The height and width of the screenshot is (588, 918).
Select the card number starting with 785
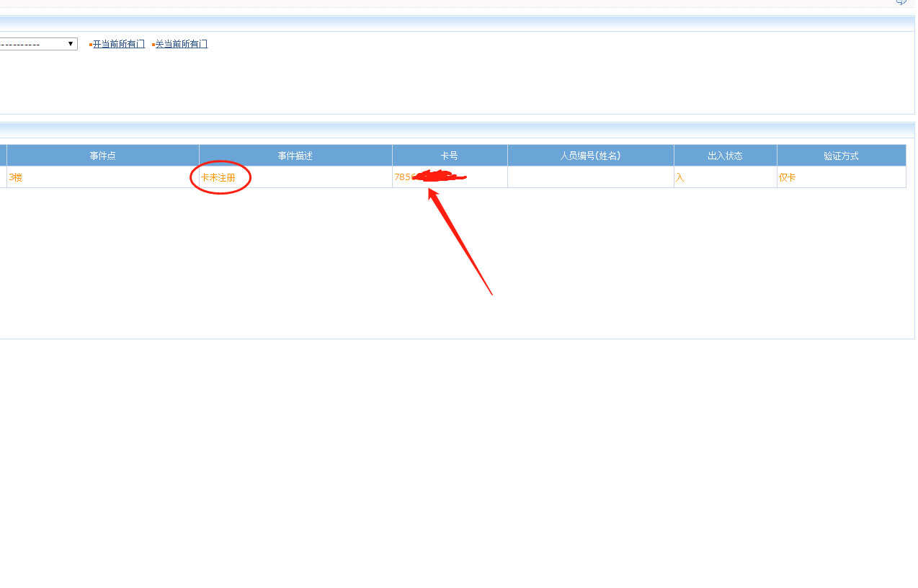403,177
